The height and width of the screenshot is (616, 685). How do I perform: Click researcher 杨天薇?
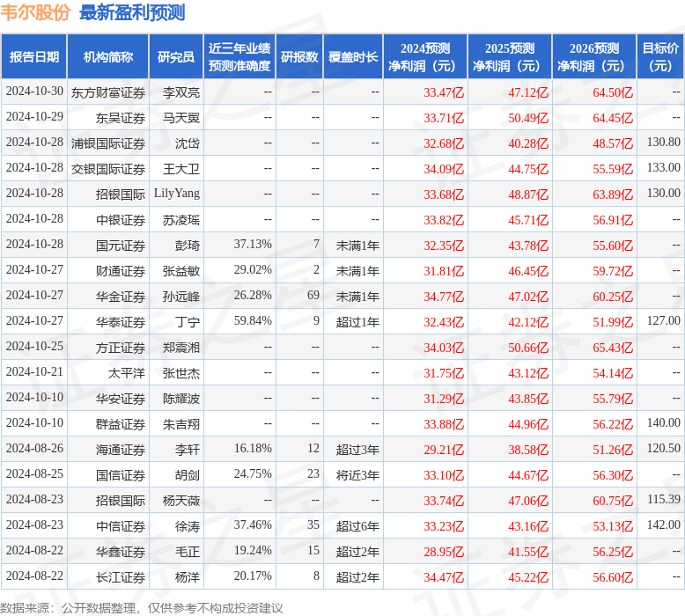click(181, 501)
